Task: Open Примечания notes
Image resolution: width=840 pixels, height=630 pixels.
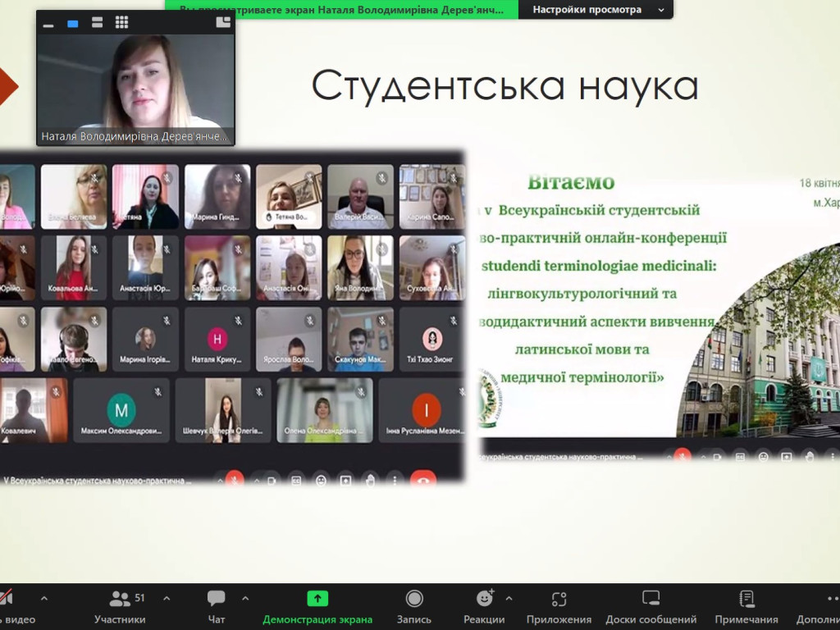Action: 746,607
